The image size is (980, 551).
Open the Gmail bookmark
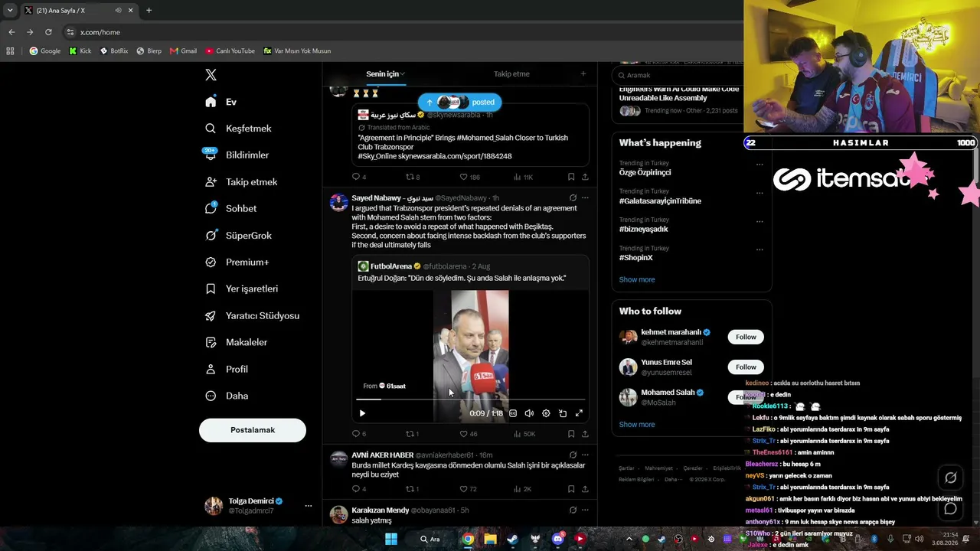184,51
